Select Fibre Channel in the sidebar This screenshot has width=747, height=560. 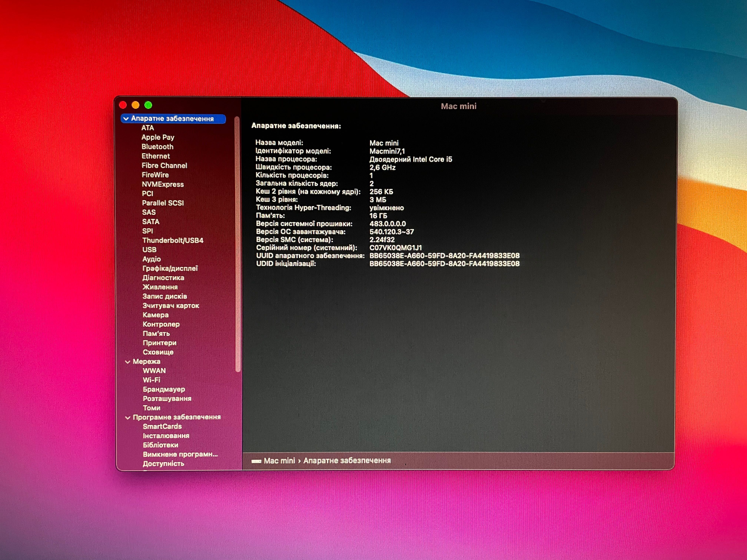(x=164, y=166)
